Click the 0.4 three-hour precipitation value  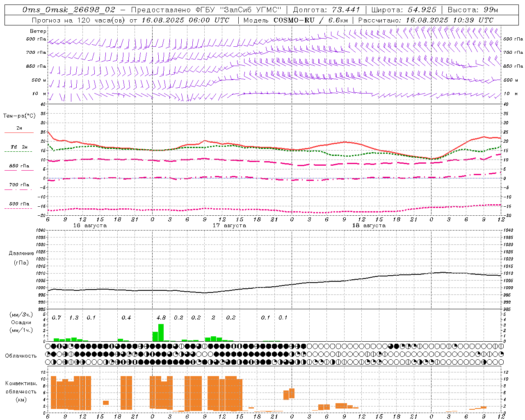point(126,317)
